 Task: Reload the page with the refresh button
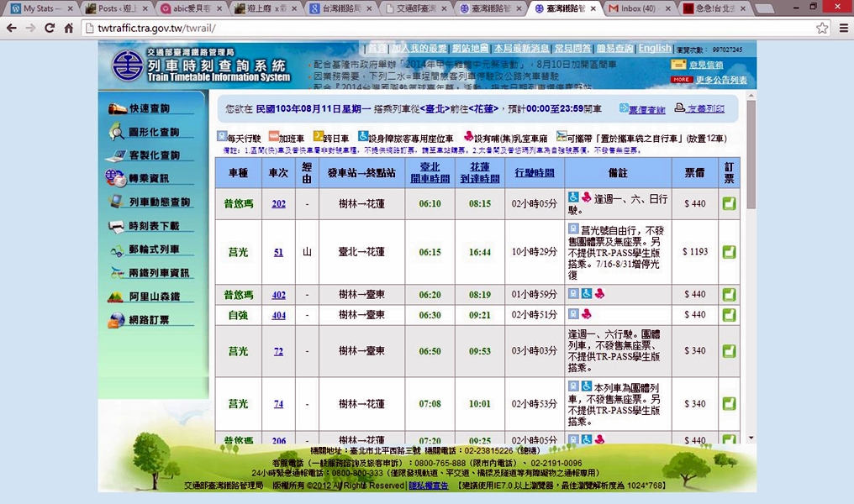(50, 28)
